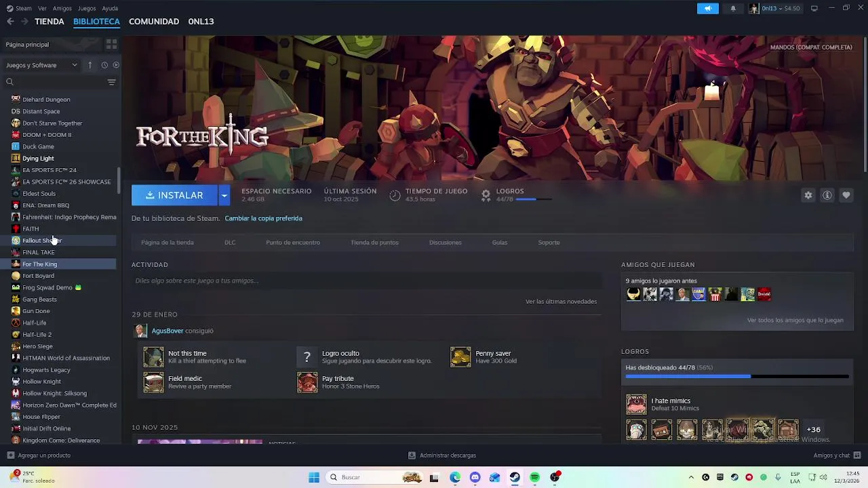The height and width of the screenshot is (488, 868).
Task: Open the Ver menu
Action: [42, 8]
